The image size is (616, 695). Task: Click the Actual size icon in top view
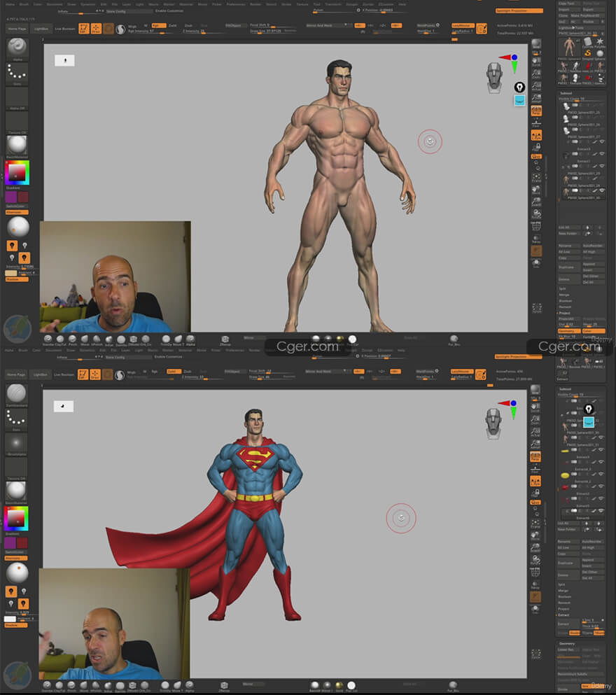point(536,85)
